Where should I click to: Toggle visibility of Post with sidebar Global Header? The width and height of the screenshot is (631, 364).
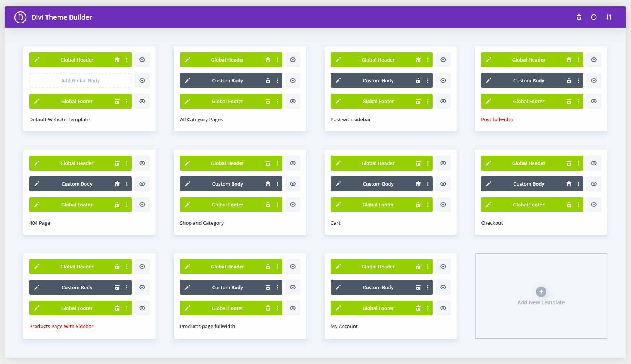coord(443,59)
